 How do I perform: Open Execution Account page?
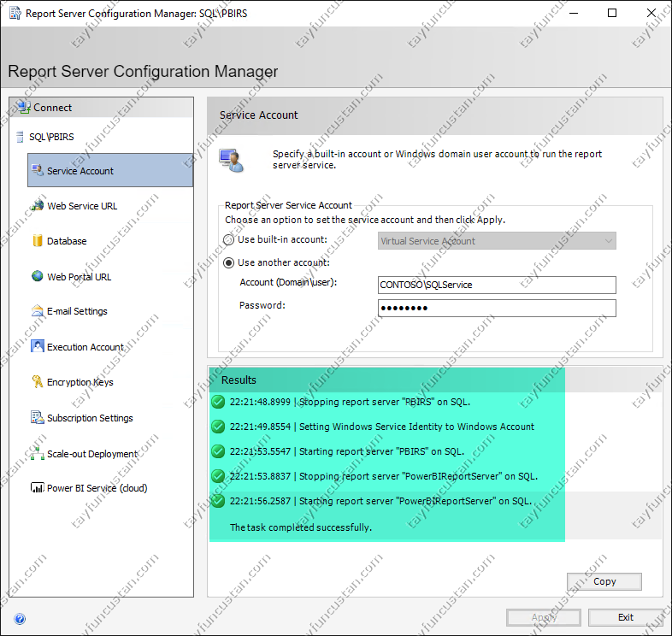tap(85, 347)
